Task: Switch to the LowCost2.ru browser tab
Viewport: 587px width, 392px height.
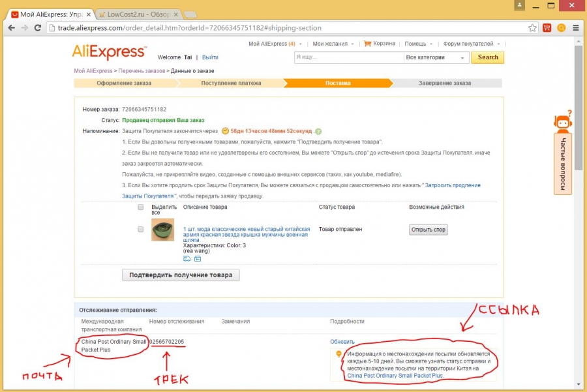Action: [x=138, y=14]
